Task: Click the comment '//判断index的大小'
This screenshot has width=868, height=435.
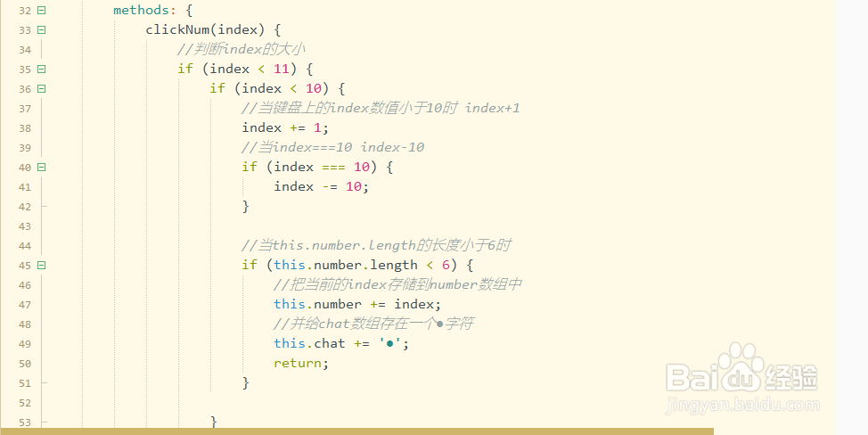Action: point(242,49)
